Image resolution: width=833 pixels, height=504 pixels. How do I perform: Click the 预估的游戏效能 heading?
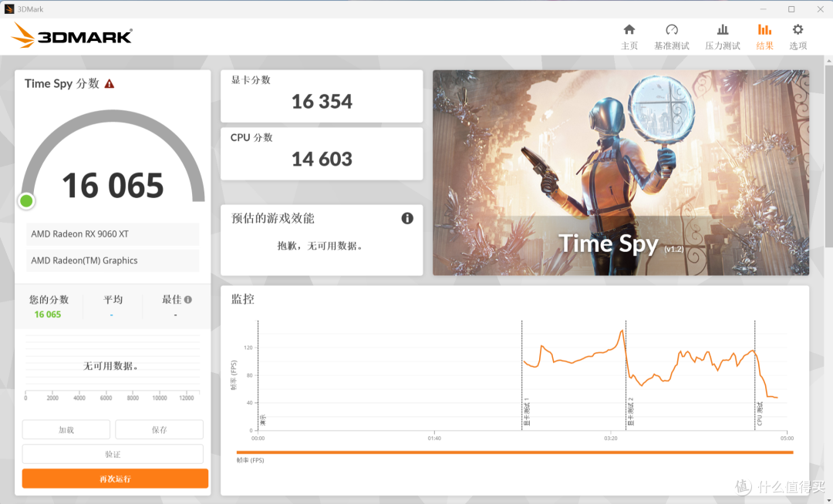click(x=272, y=218)
